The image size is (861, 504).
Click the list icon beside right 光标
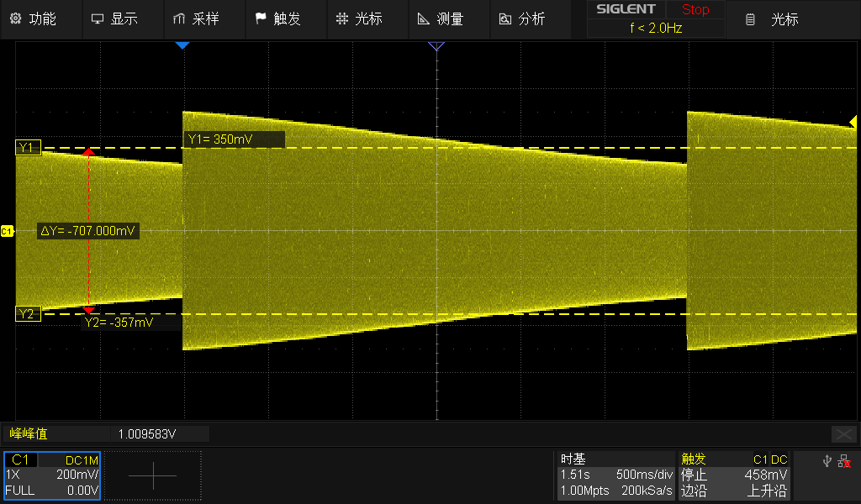tap(750, 20)
